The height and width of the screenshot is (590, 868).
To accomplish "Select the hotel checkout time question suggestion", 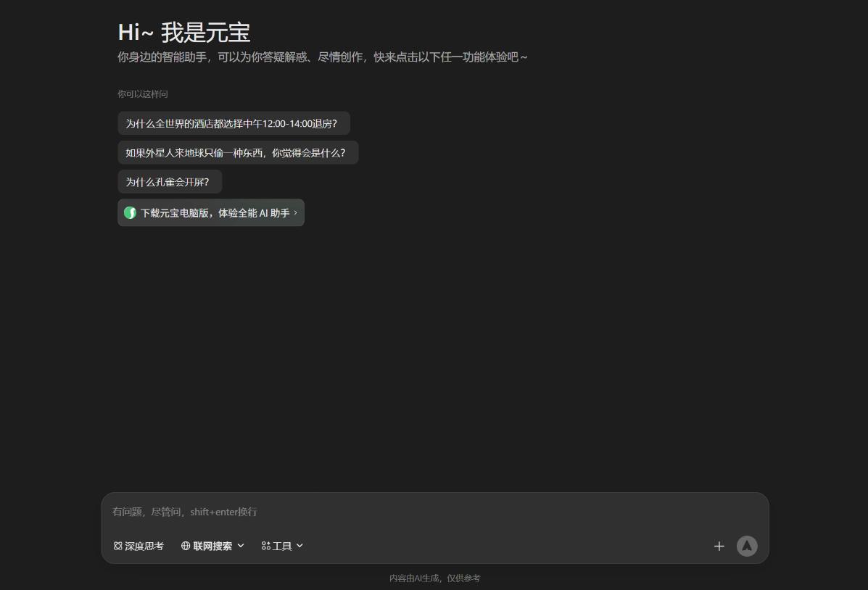I will 233,123.
